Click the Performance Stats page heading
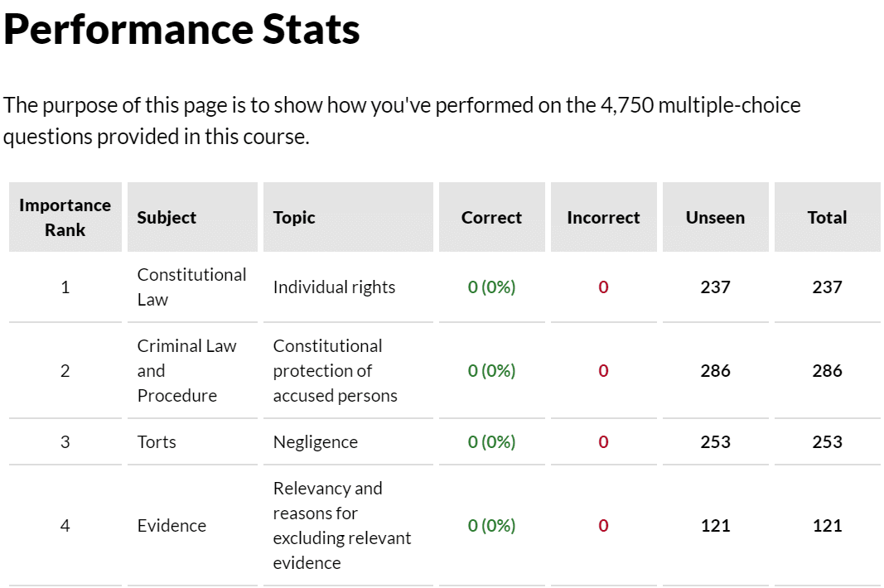Screen dimensions: 884x588 (181, 29)
